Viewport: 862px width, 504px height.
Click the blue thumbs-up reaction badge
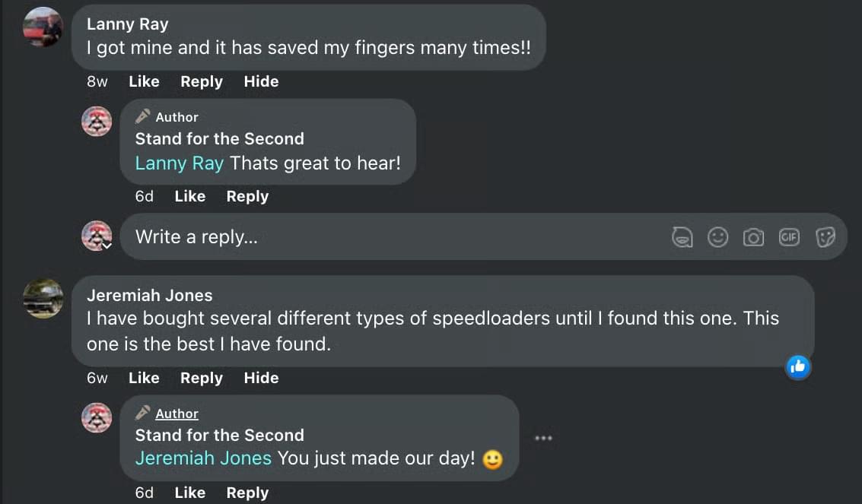point(797,367)
